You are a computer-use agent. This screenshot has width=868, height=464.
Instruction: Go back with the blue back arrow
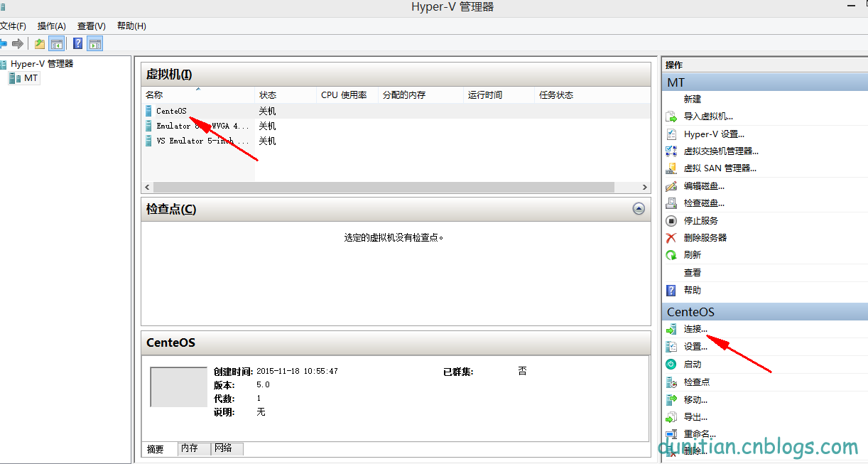3,43
